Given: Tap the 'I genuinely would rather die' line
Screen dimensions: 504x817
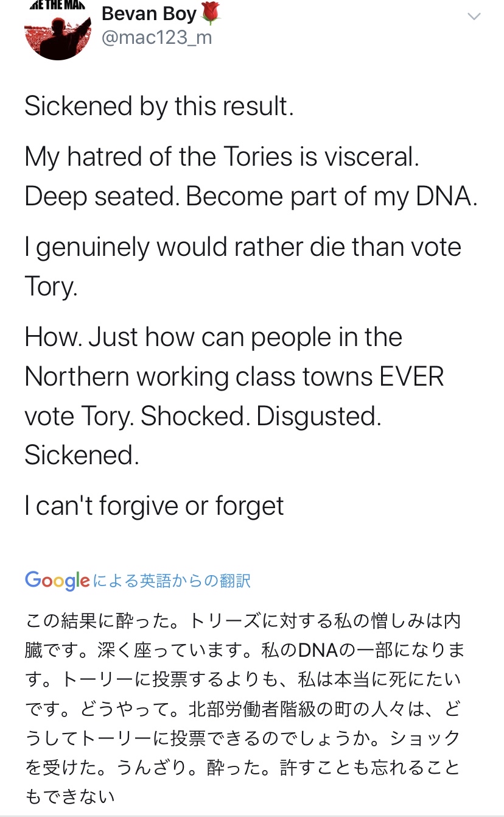Looking at the screenshot, I should pyautogui.click(x=242, y=247).
